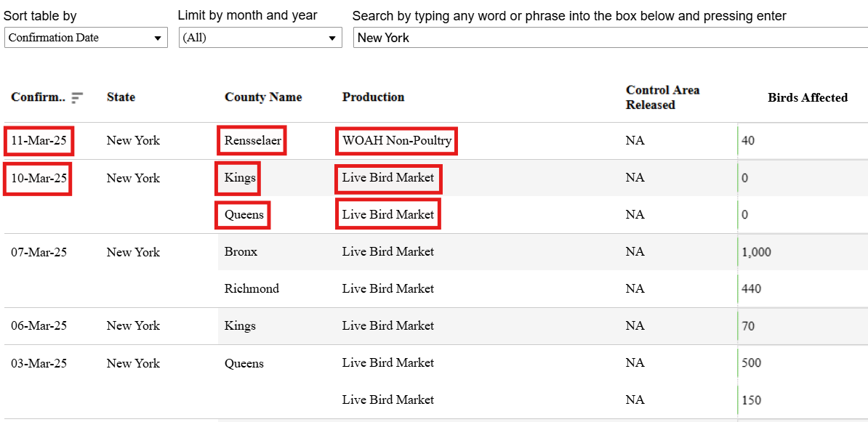Click the sort icon beside Confirm.. header
Screen dimensions: 868x422
tap(77, 98)
